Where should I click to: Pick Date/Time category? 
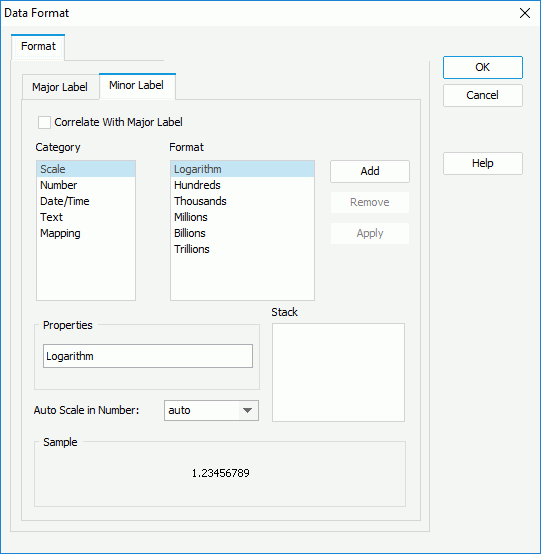(x=86, y=201)
